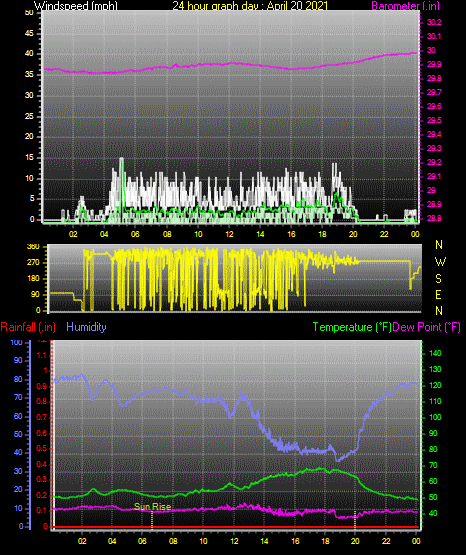Click the '1.1' rainfall axis value

coord(42,355)
